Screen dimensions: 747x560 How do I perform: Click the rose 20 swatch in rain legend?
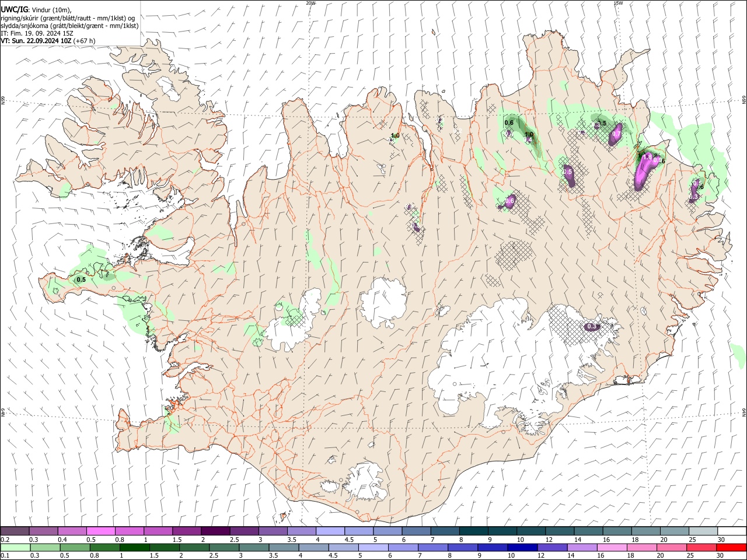671,547
